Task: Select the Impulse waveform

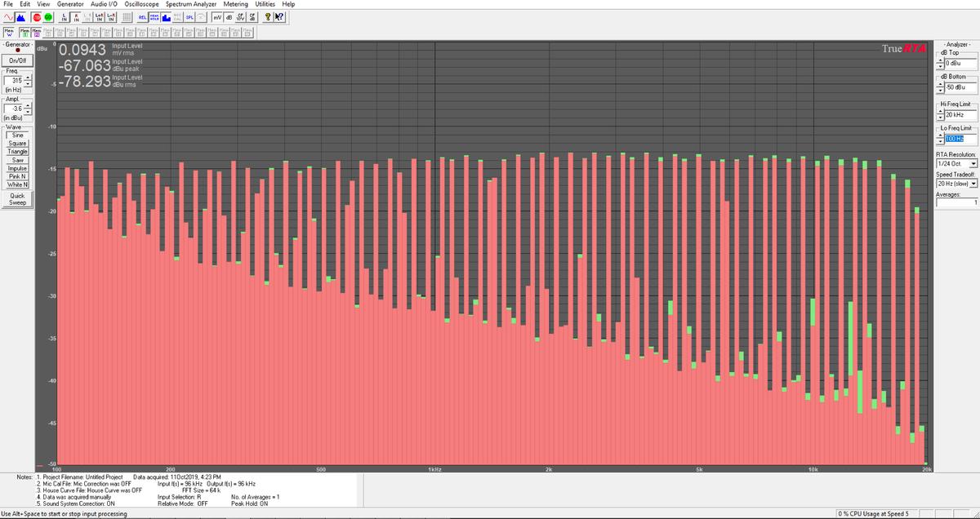Action: (17, 168)
